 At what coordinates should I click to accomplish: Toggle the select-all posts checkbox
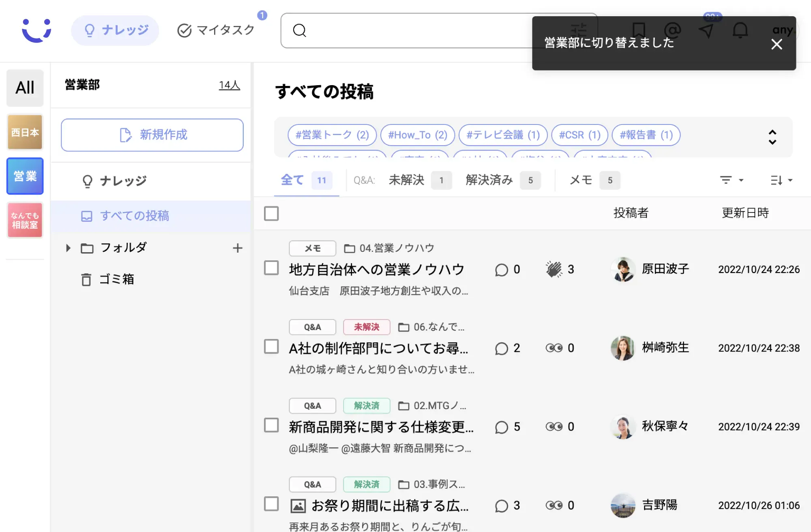click(x=271, y=213)
